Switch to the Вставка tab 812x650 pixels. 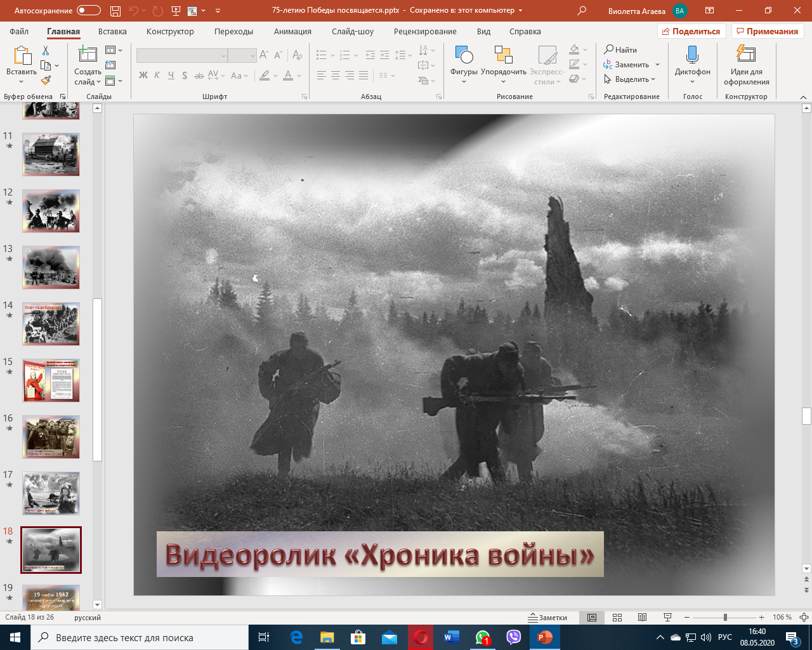click(112, 31)
